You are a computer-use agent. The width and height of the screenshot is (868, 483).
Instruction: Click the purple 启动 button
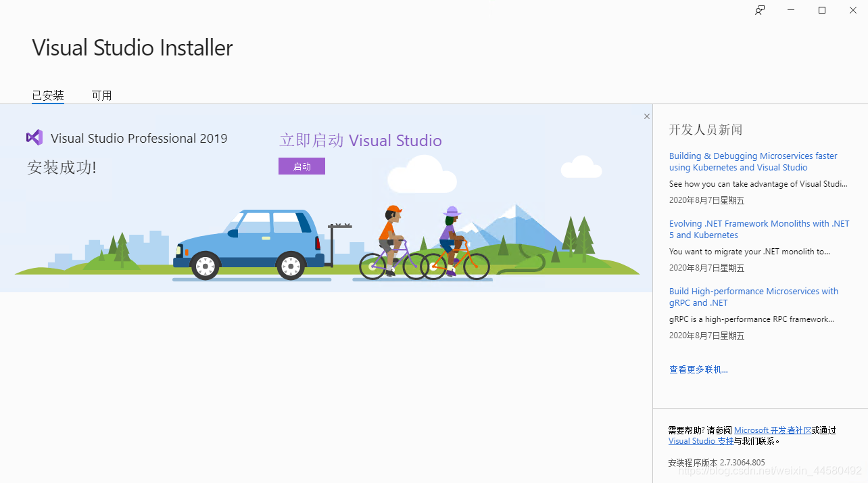tap(302, 166)
